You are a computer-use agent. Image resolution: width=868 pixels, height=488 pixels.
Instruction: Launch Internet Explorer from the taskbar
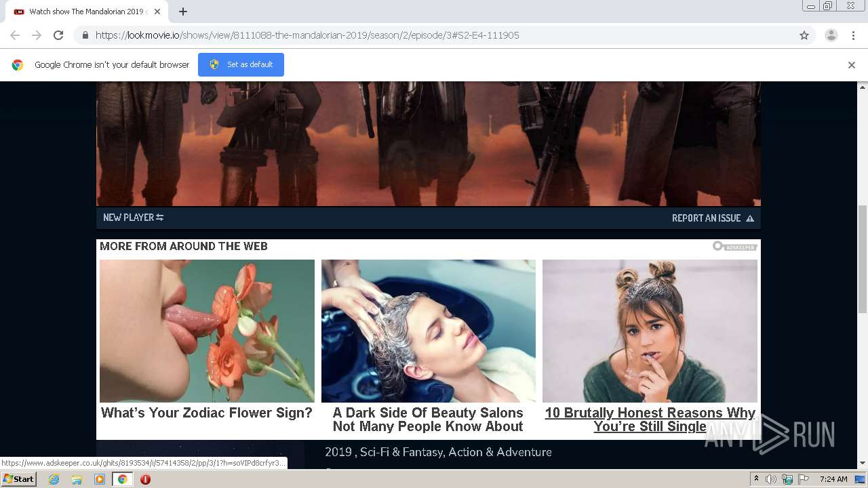(x=54, y=479)
